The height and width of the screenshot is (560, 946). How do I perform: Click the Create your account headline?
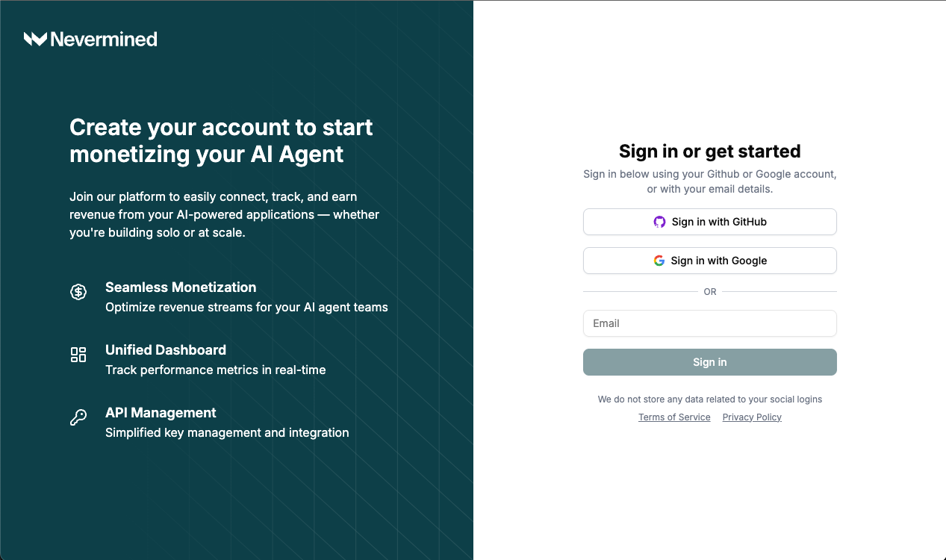pyautogui.click(x=220, y=140)
